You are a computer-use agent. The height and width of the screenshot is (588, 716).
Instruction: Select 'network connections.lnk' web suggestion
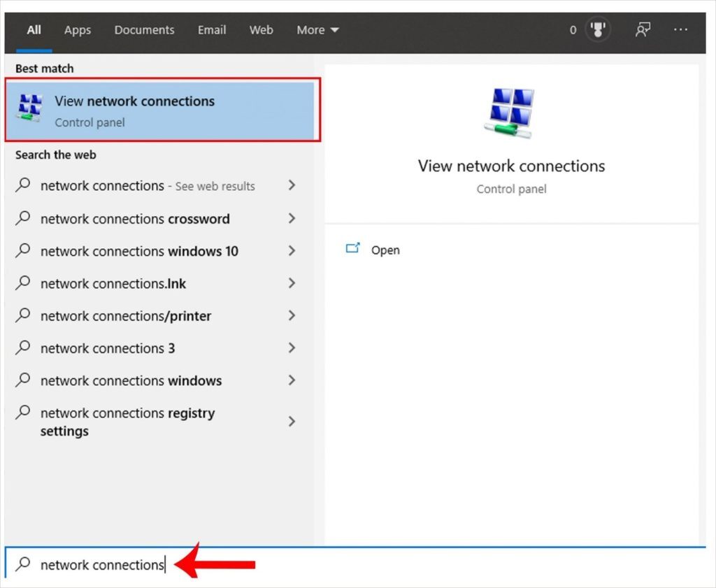(113, 283)
